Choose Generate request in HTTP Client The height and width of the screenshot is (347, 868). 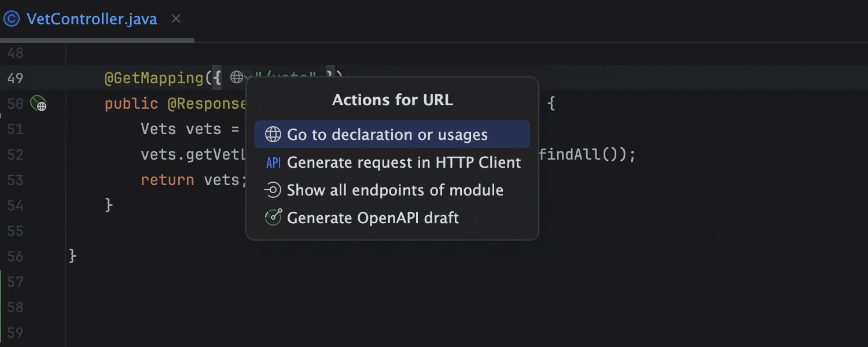404,162
